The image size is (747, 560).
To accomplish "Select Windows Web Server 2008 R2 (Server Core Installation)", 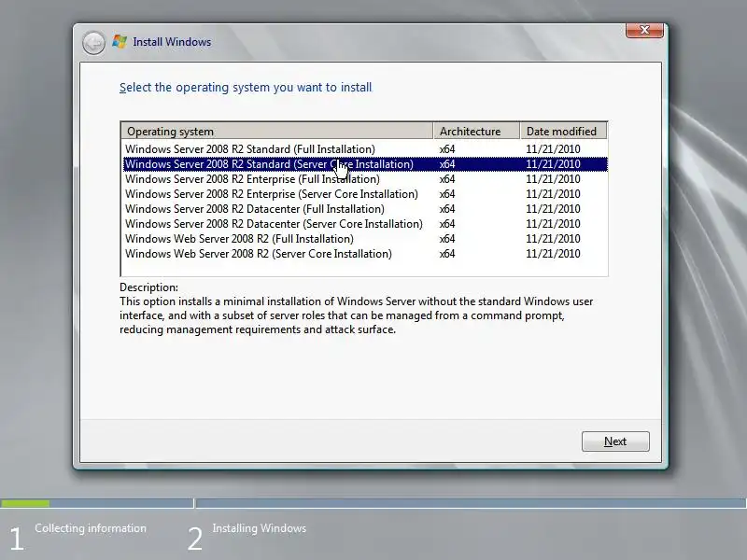I will pyautogui.click(x=365, y=254).
